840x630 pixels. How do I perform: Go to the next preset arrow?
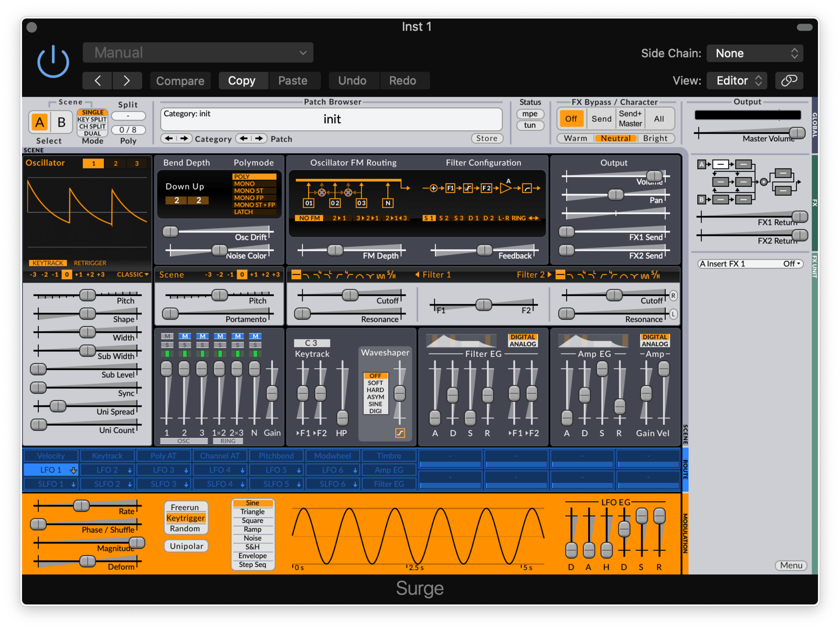pyautogui.click(x=127, y=80)
